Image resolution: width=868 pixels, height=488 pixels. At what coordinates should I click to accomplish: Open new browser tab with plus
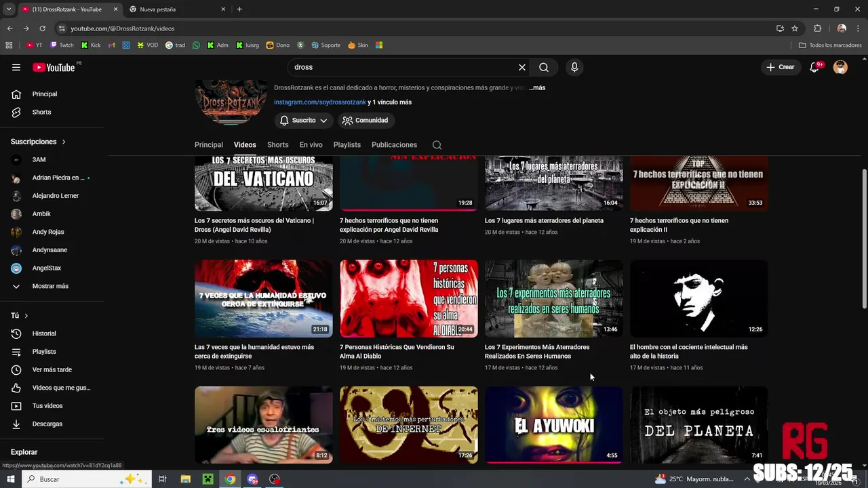(x=239, y=9)
